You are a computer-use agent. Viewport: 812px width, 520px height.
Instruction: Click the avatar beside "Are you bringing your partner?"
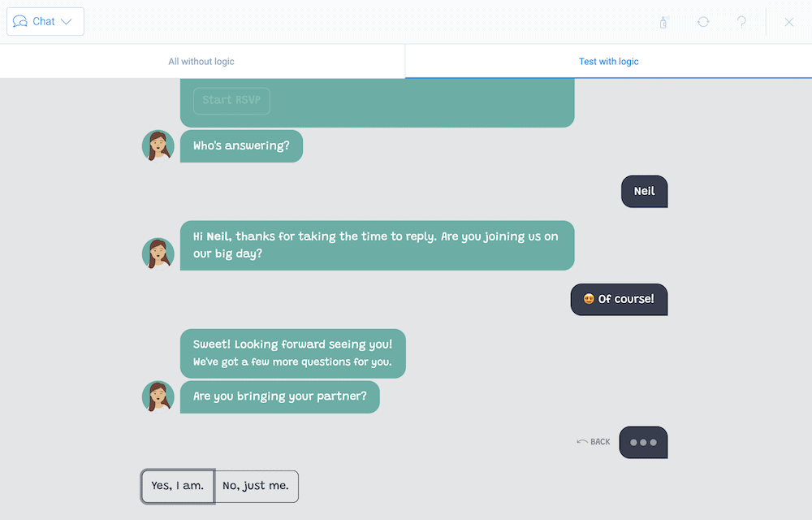[158, 397]
